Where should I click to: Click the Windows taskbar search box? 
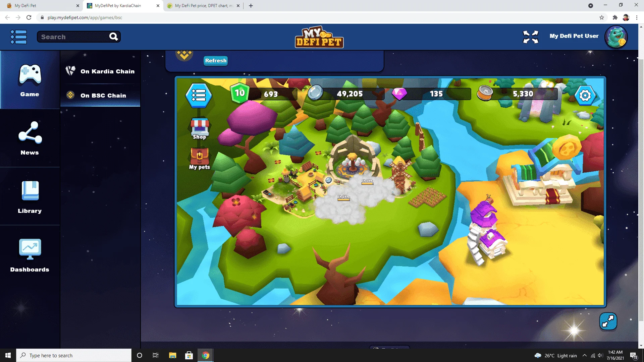click(x=74, y=355)
